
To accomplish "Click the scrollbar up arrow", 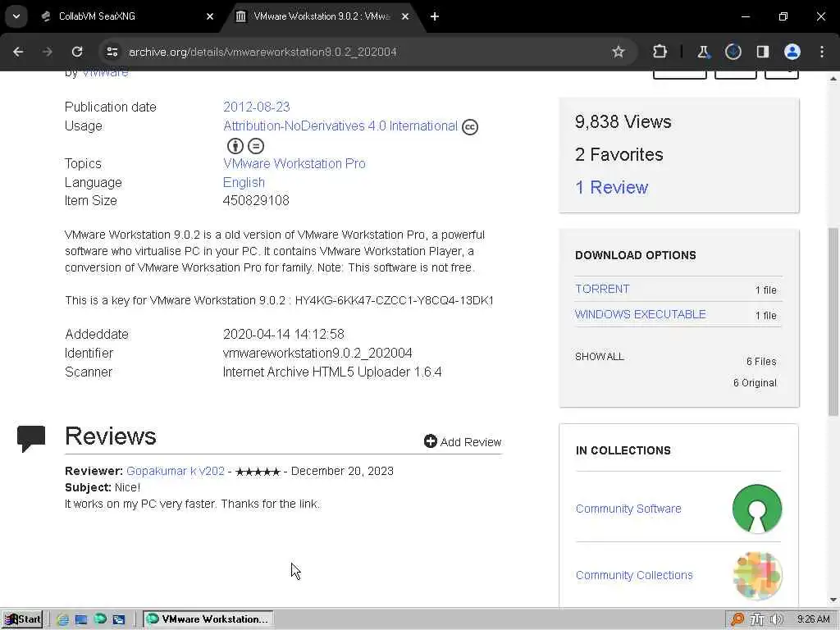I will pyautogui.click(x=833, y=79).
